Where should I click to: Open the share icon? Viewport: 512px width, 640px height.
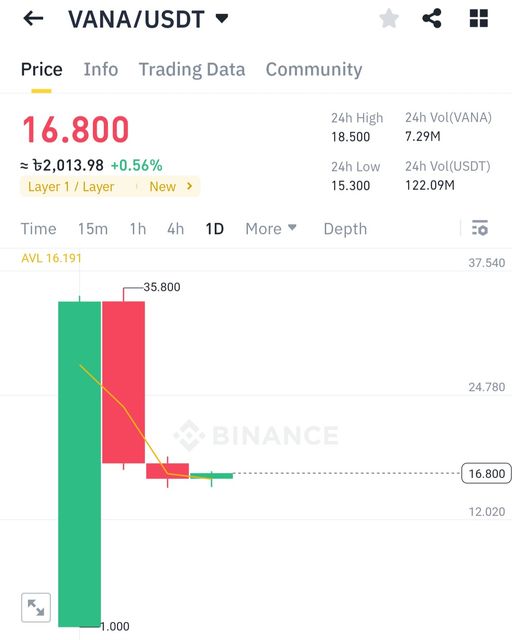click(x=432, y=18)
